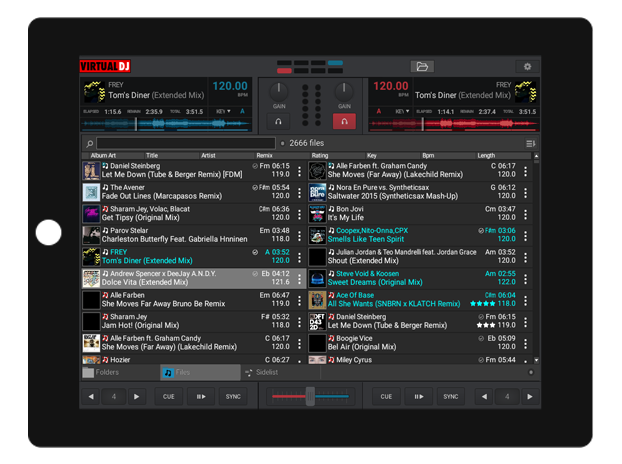Open the browser list options icon
This screenshot has width=622, height=464.
(x=530, y=143)
